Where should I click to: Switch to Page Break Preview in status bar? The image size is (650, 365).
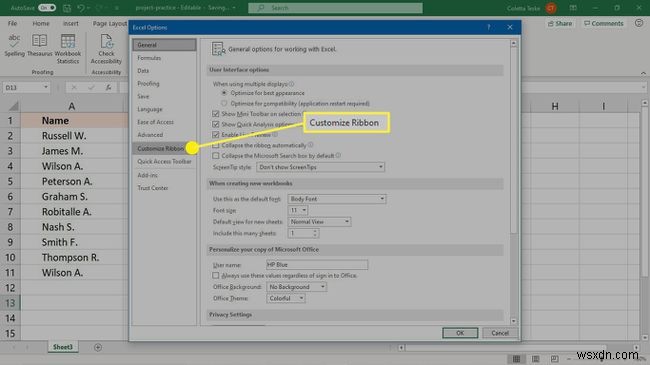tap(554, 358)
